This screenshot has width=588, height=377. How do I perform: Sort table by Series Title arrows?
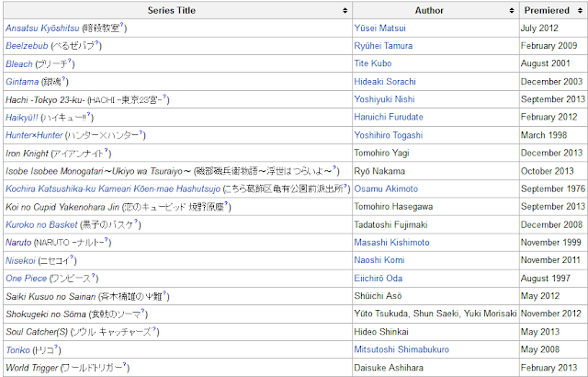click(345, 10)
